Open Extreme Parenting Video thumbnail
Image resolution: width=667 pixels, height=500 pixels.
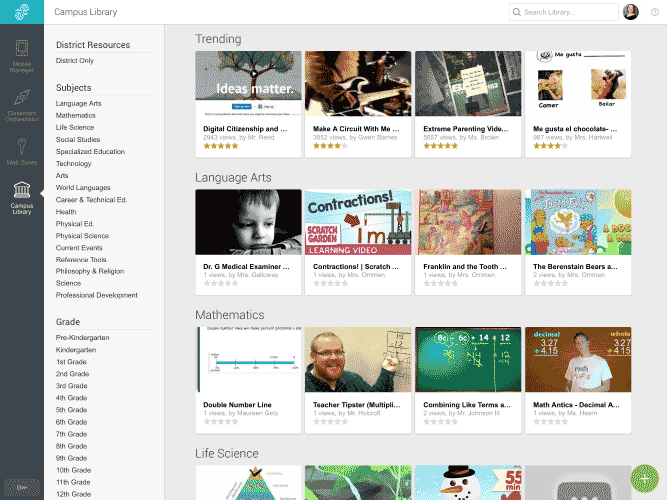(468, 83)
